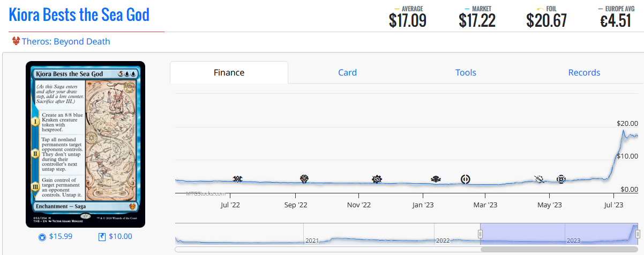The image size is (644, 255).
Task: Click the highlighted range in the navigator chart
Action: pos(559,234)
